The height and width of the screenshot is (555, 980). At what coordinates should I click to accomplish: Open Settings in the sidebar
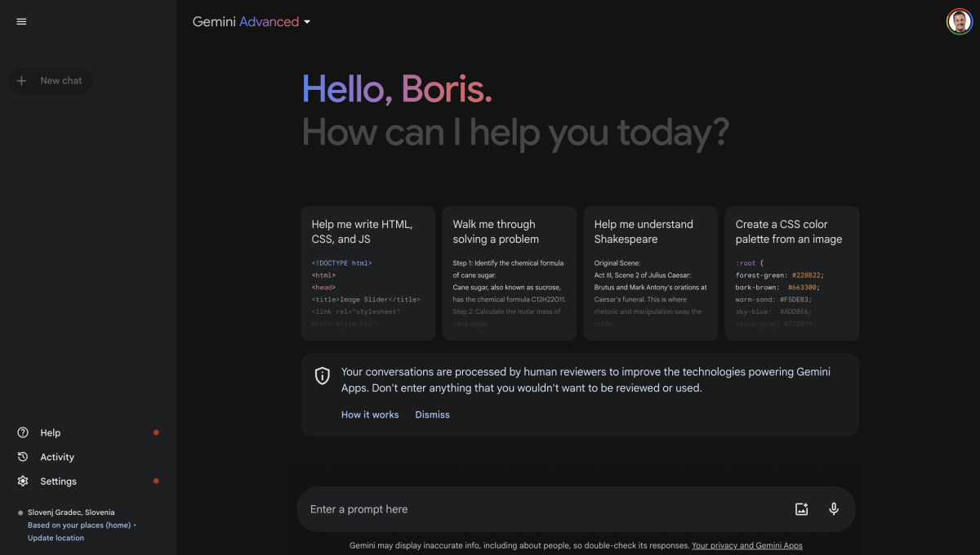pos(88,481)
